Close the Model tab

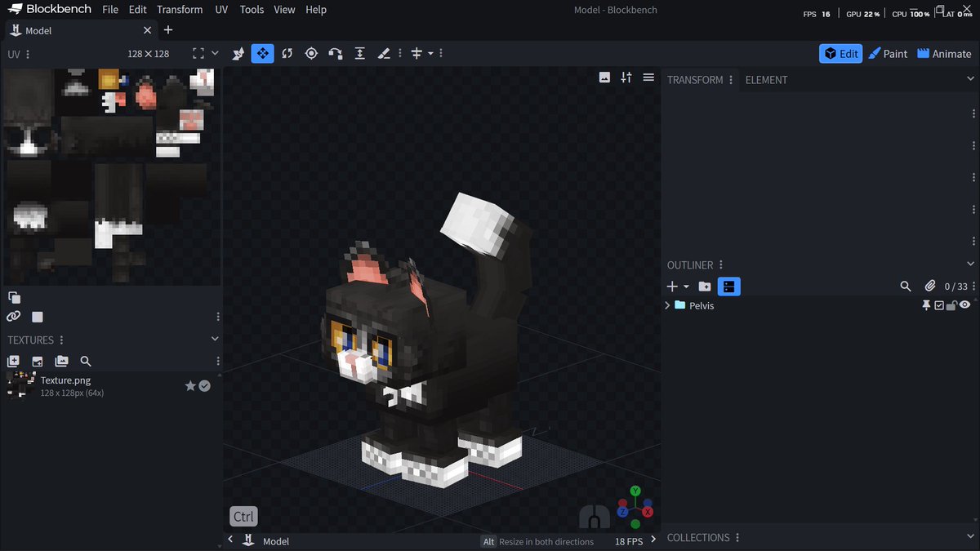click(x=148, y=30)
